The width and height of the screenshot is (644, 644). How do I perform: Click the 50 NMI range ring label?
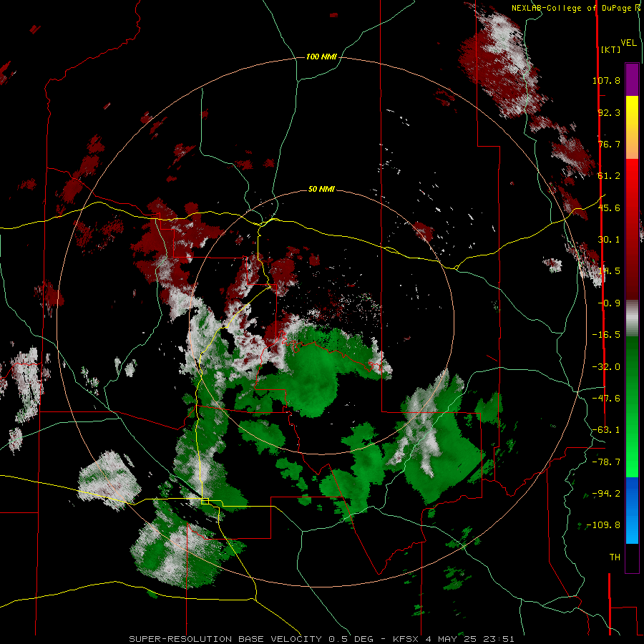(321, 190)
